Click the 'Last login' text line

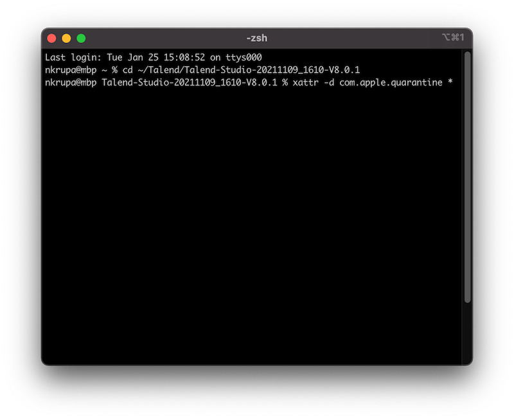pos(153,57)
